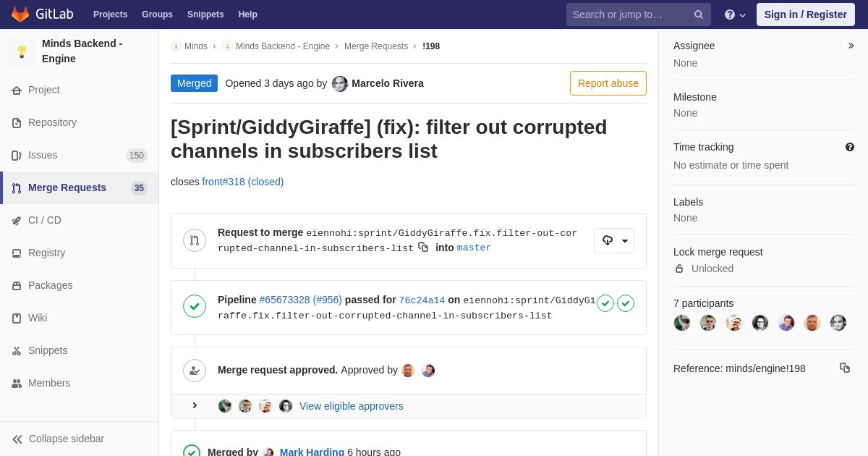Copy the merge request reference

(844, 368)
